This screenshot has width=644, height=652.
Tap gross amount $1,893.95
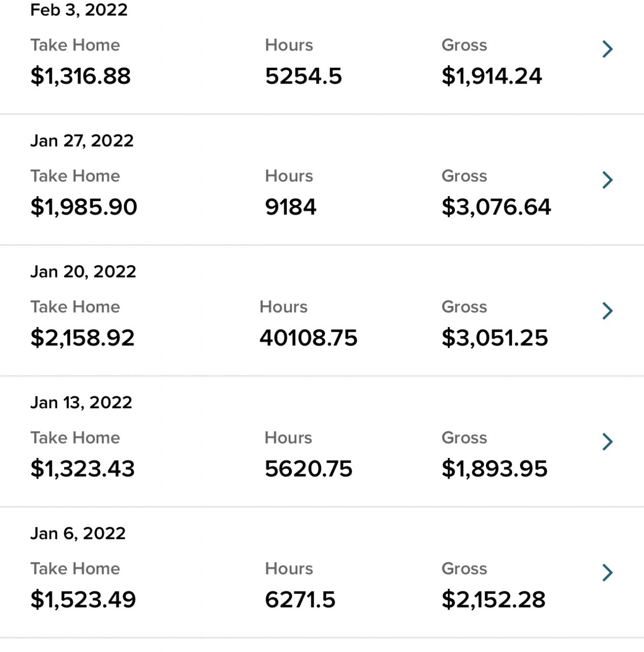pyautogui.click(x=494, y=469)
